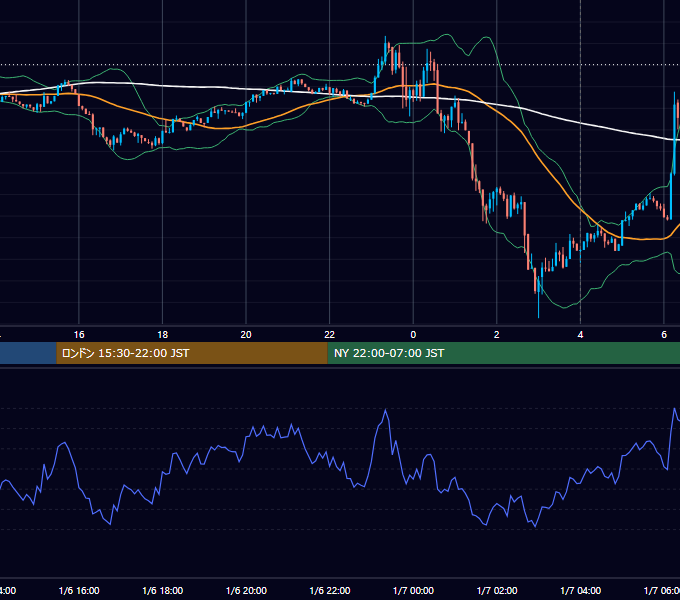Click the 1/6 18:00 label on indicator axis
The image size is (680, 600).
[x=163, y=590]
